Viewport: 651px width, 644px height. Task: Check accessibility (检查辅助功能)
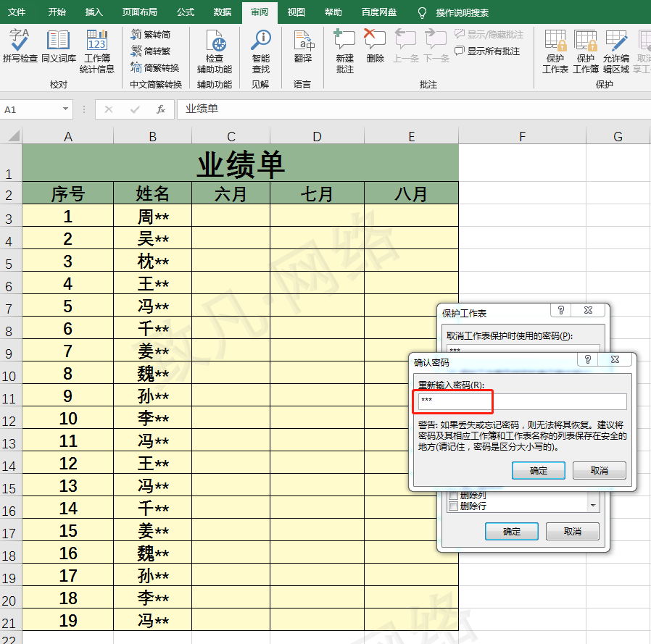click(215, 51)
